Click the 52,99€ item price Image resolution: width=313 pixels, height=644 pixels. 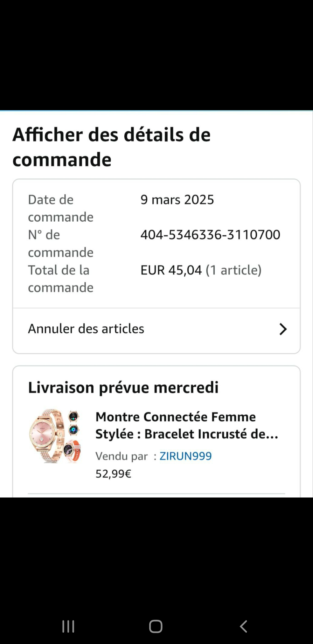click(x=113, y=474)
